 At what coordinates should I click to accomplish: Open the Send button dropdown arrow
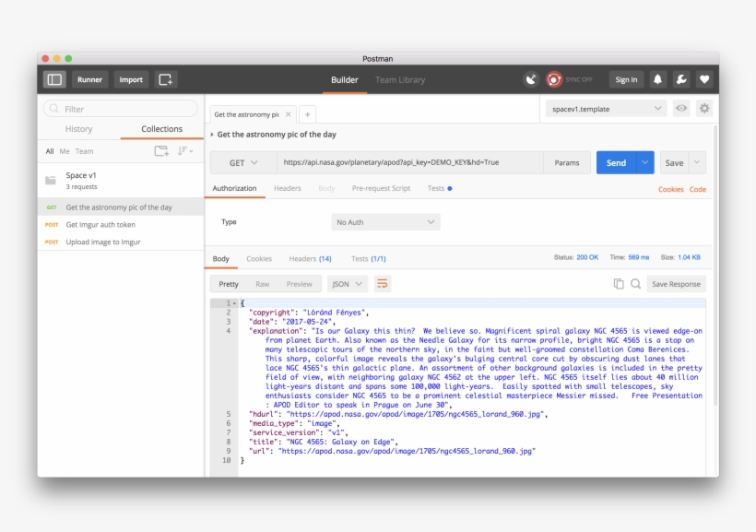click(645, 163)
